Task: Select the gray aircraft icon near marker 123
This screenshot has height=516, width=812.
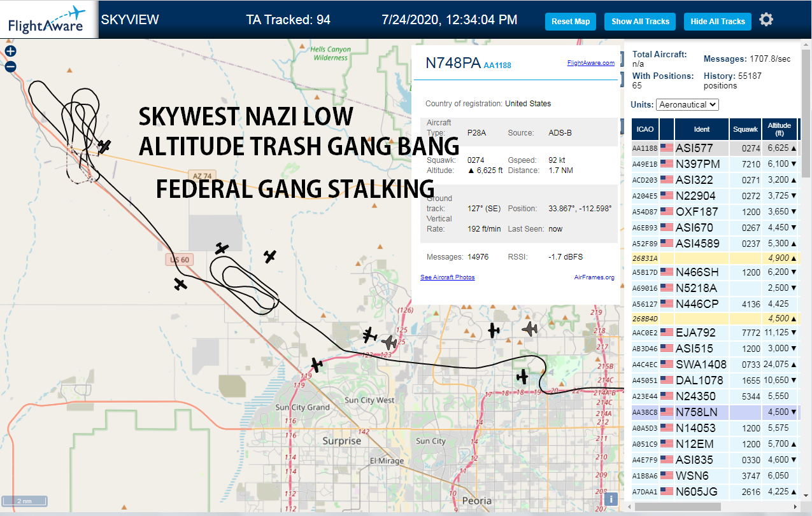Action: [x=389, y=343]
